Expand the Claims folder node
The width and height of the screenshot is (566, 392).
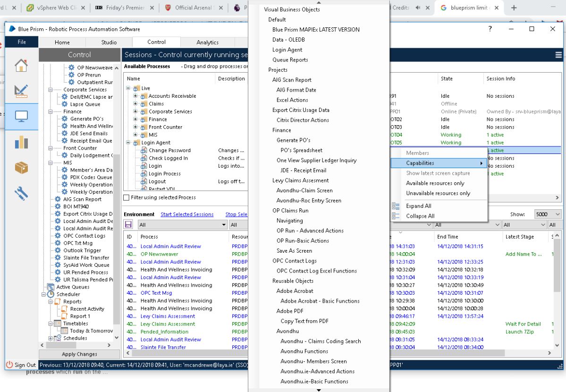[135, 104]
